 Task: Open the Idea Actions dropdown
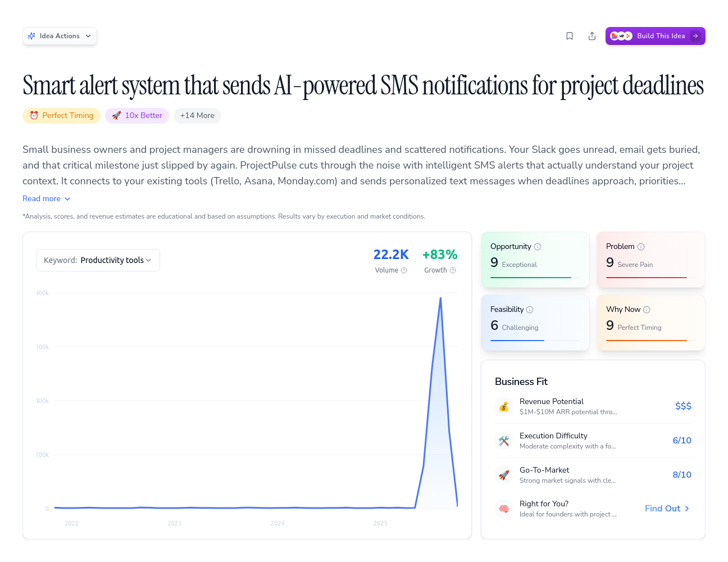point(60,35)
